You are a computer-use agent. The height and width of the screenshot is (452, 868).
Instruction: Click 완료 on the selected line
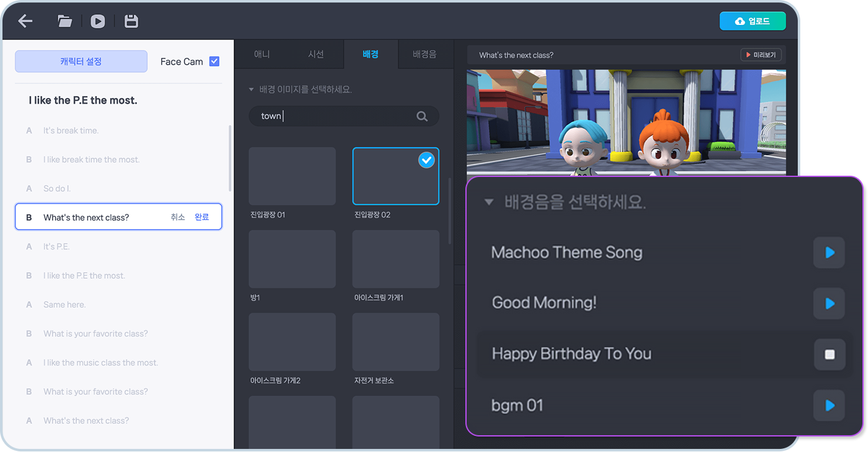point(201,217)
